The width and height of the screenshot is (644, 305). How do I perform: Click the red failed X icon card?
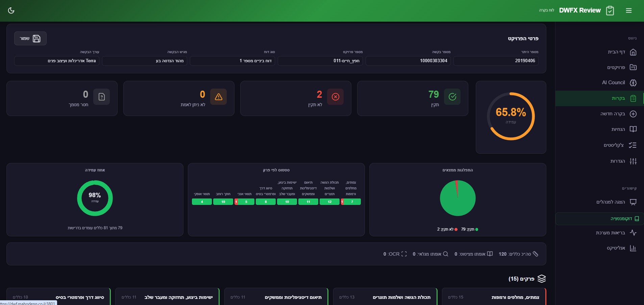[335, 97]
